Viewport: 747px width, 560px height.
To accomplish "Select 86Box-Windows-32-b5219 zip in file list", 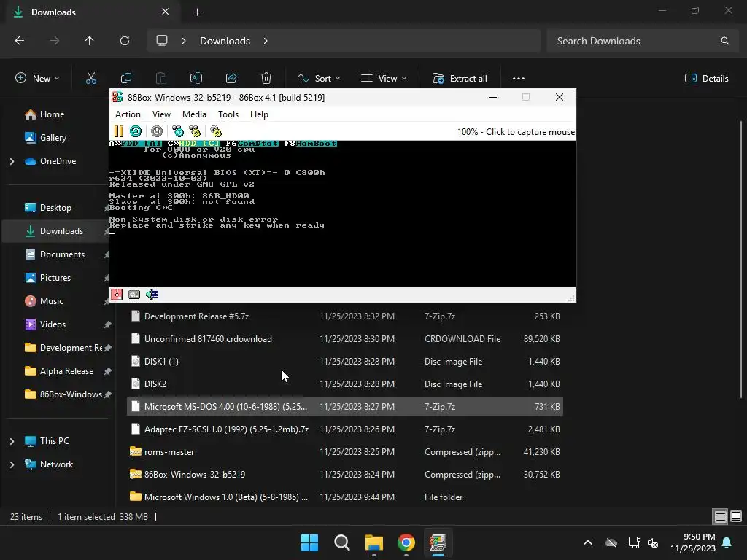I will click(x=345, y=474).
